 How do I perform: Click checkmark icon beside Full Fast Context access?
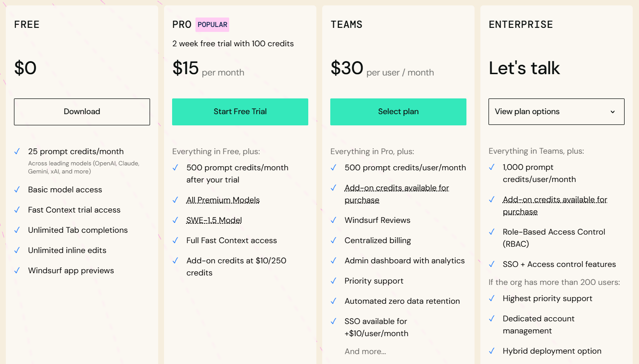(x=175, y=240)
